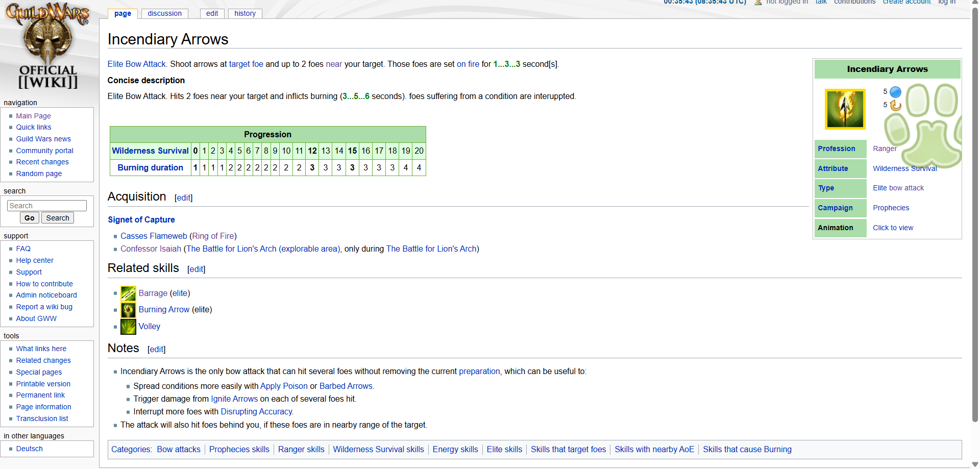Click Click to view animation link

(x=893, y=228)
